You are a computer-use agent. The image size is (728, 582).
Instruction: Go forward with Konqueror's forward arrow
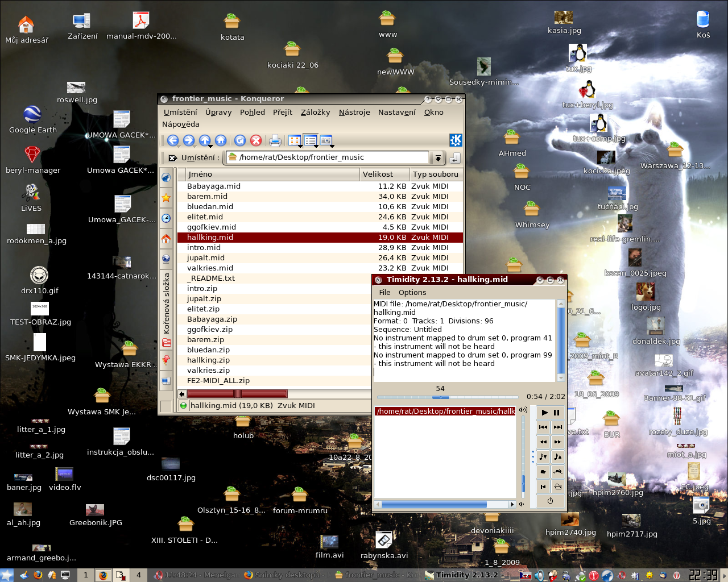(x=189, y=140)
